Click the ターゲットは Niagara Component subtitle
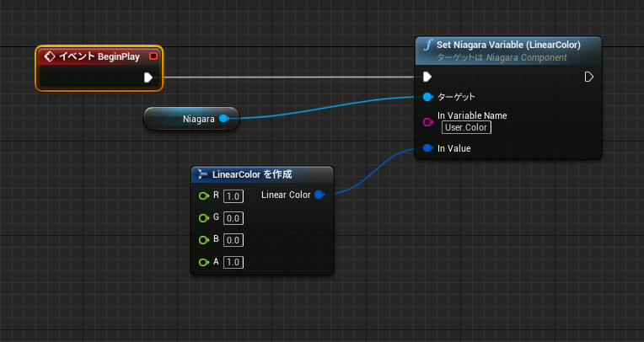This screenshot has width=644, height=342. click(502, 57)
